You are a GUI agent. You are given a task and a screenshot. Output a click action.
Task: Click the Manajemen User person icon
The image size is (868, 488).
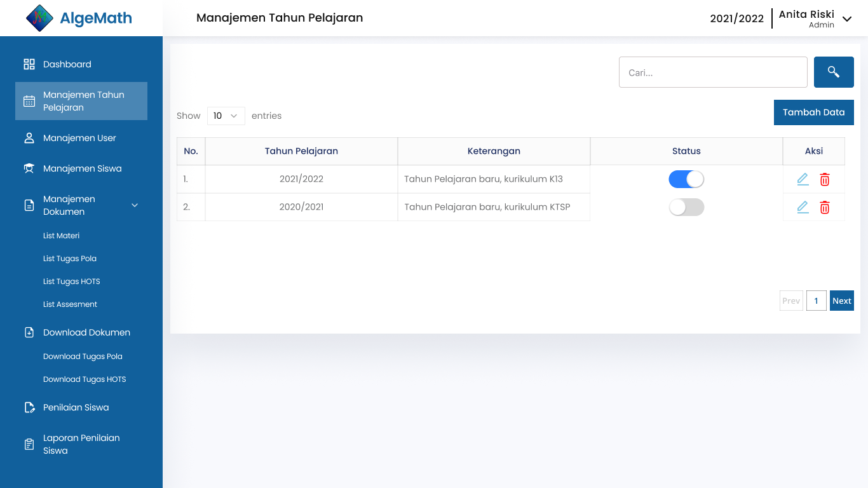pos(29,138)
